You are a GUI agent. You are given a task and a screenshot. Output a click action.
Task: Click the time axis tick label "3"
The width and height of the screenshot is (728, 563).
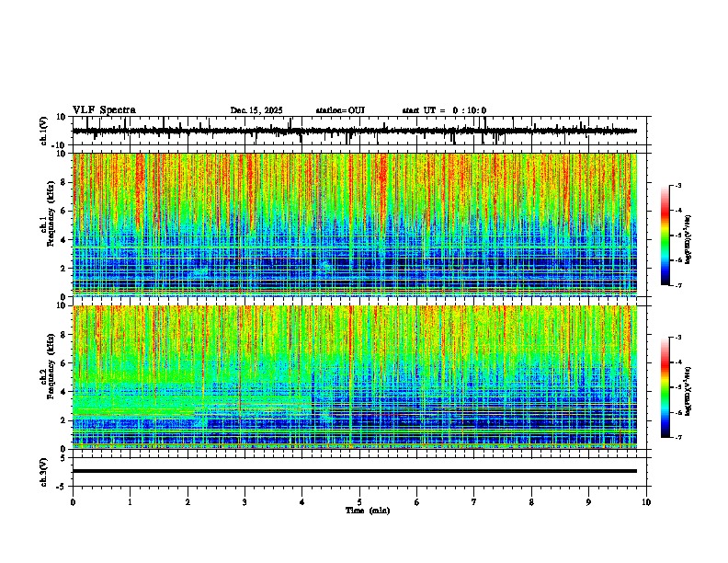pos(245,502)
